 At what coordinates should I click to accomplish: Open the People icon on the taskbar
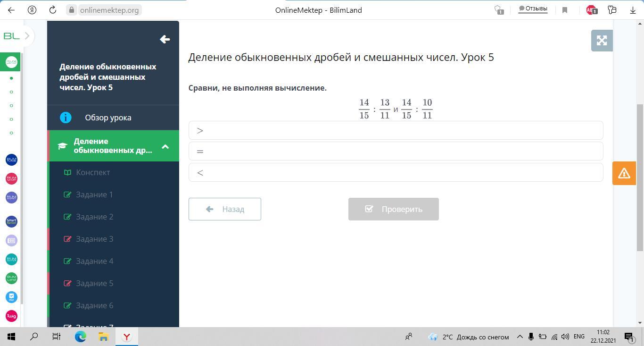tap(409, 337)
